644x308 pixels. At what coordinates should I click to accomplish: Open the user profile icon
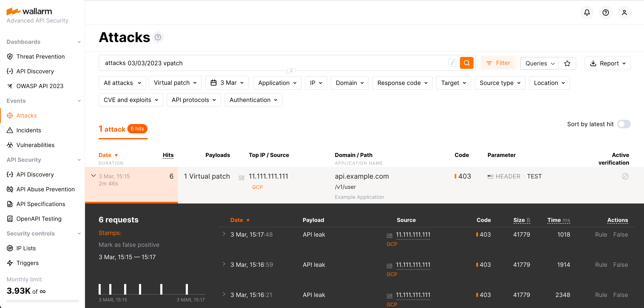624,13
